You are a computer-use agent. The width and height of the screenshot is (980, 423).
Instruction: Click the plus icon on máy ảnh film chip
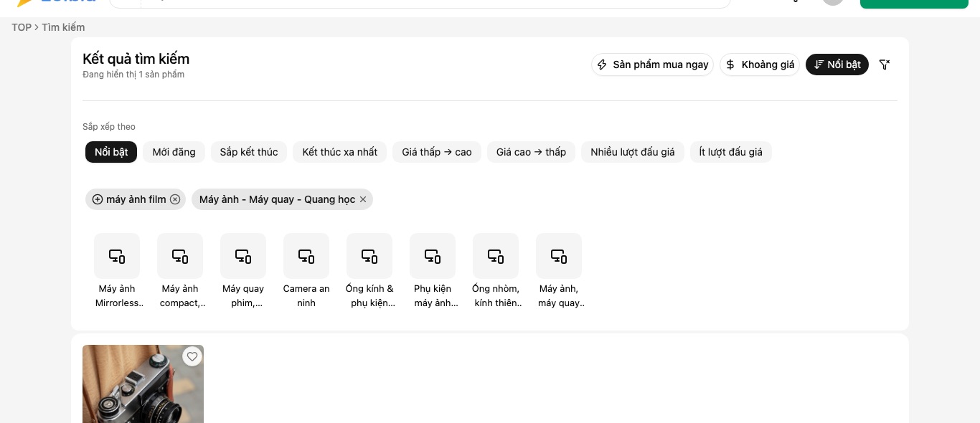(98, 199)
